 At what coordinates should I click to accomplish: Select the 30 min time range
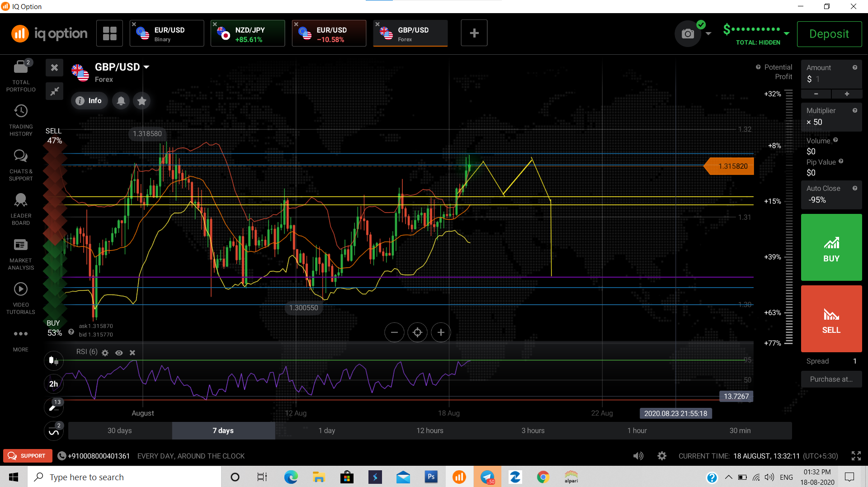coord(740,430)
